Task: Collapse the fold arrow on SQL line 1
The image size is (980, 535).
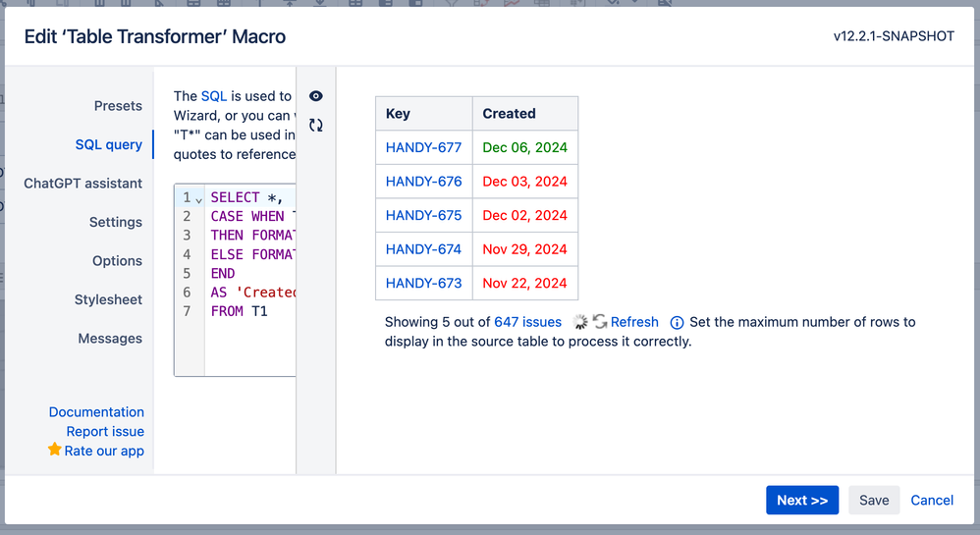Action: [x=198, y=200]
